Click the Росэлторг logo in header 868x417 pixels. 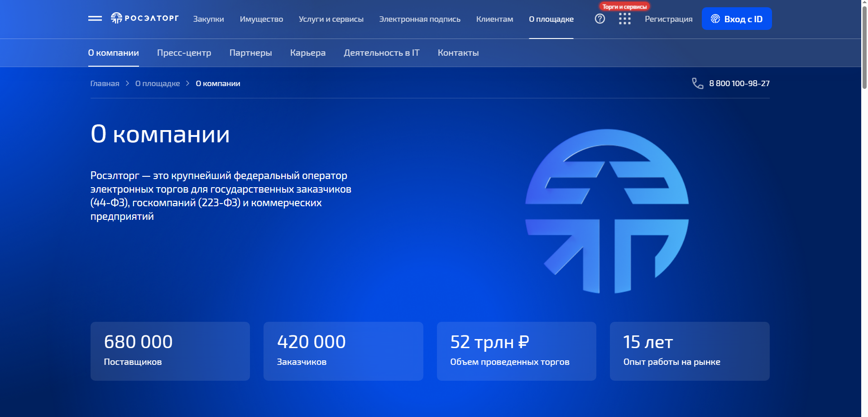145,18
